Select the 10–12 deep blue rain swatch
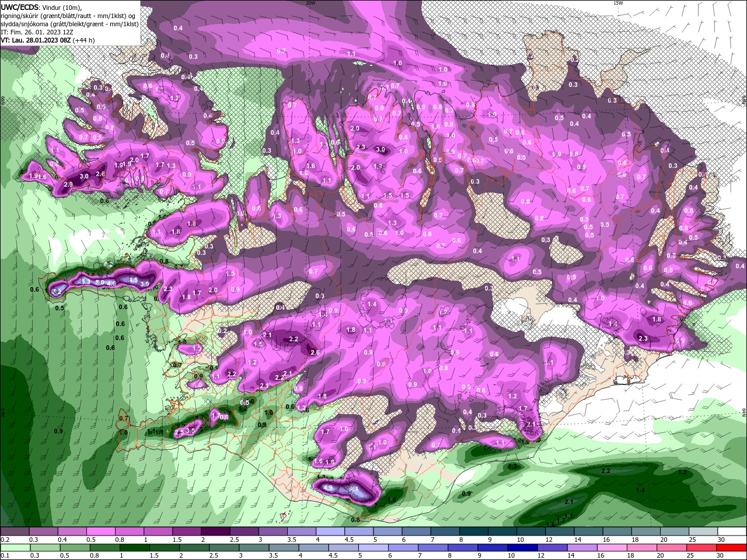 point(523,548)
